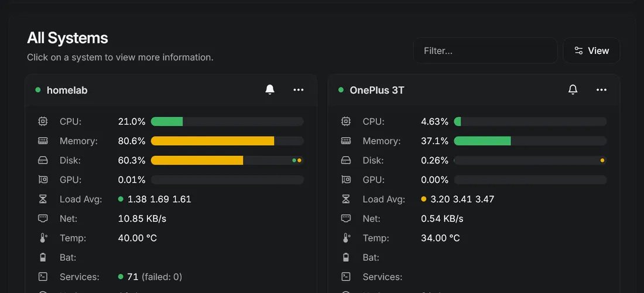The width and height of the screenshot is (644, 293).
Task: Click OnePlus 3T Disk usage bar at 0.26%
Action: pyautogui.click(x=530, y=160)
